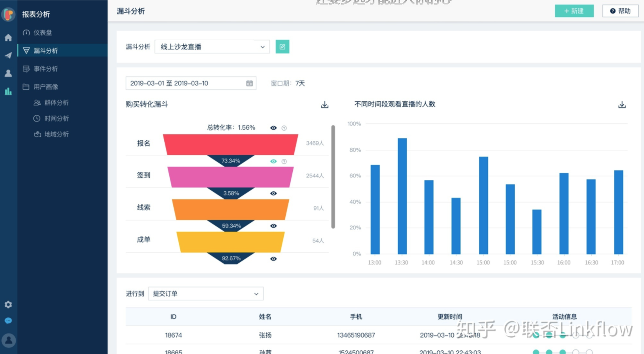Click the 手机 column header
Screen dimensions: 644x354
coord(356,317)
